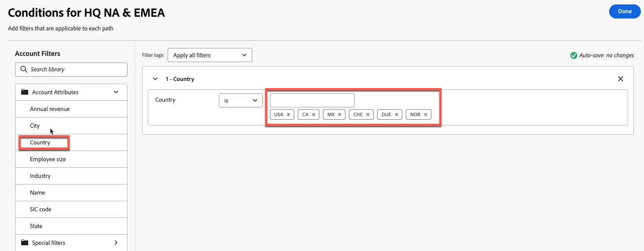This screenshot has height=251, width=644.
Task: Click the 'Auto-save: no changes' status text
Action: [607, 55]
